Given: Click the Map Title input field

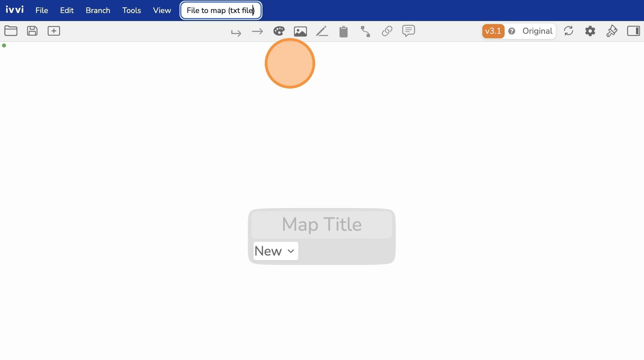Looking at the screenshot, I should tap(322, 224).
